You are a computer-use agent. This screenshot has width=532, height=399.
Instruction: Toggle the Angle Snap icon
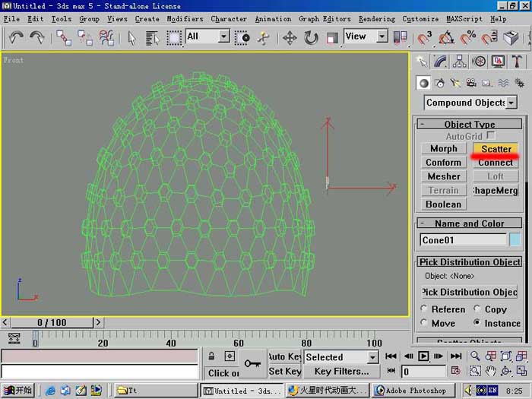pos(446,38)
